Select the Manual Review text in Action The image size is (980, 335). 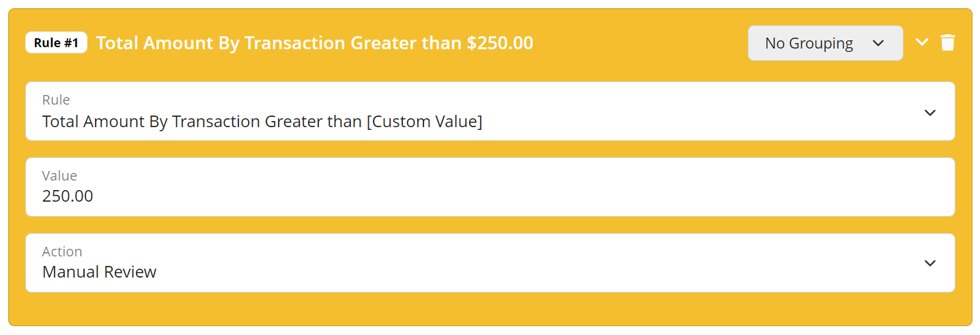tap(100, 272)
